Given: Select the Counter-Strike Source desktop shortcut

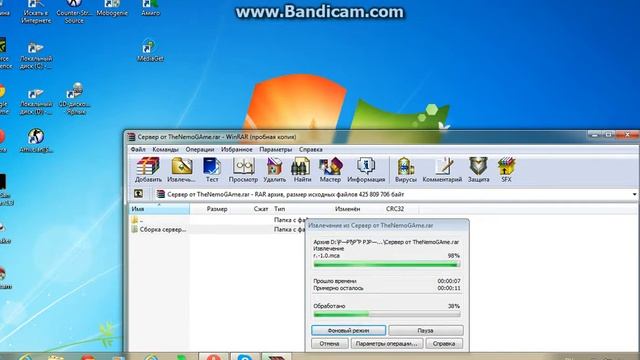Looking at the screenshot, I should coord(74,11).
